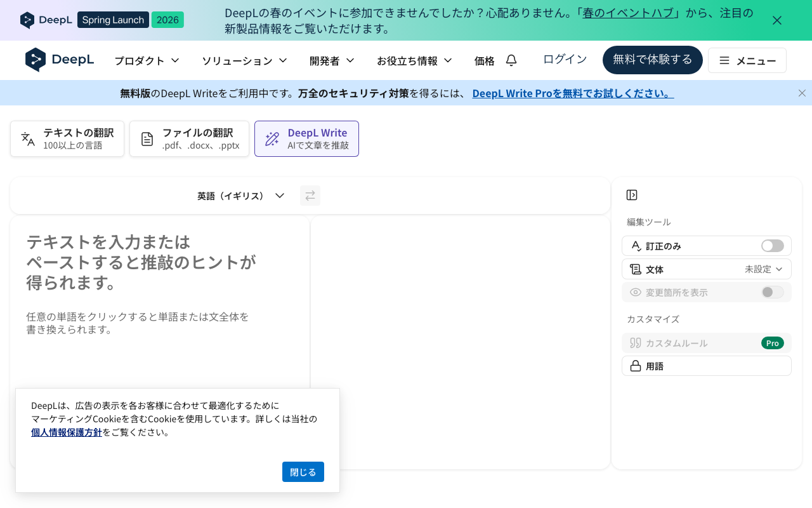
Task: Click the ログイン link
Action: [565, 59]
